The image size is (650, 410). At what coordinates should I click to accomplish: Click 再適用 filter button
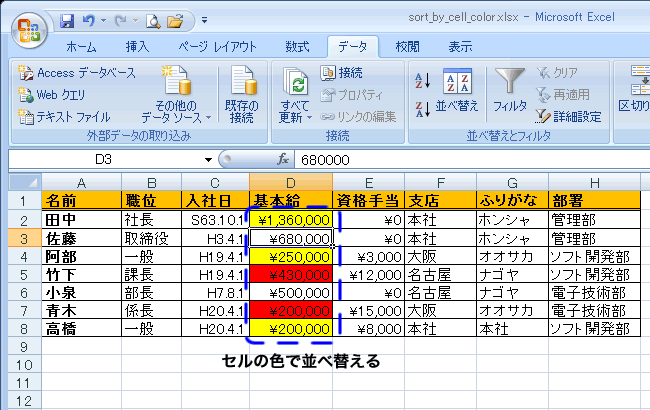click(x=563, y=95)
